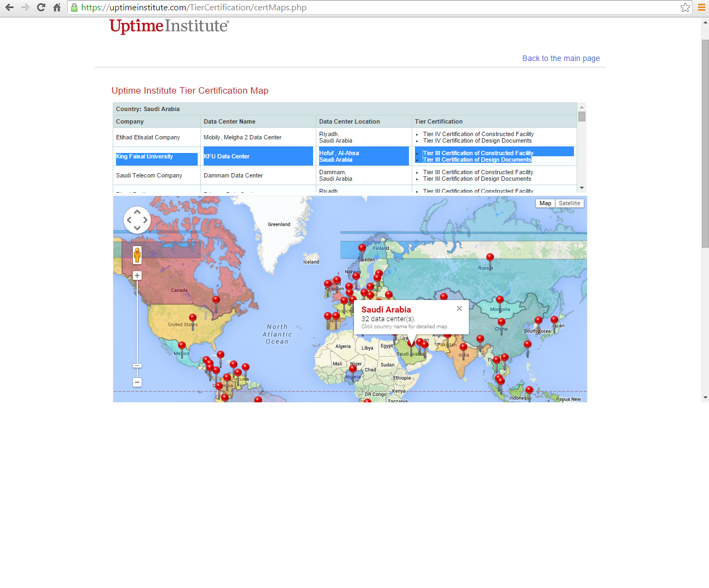The height and width of the screenshot is (588, 709).
Task: Click the URL address bar
Action: tap(376, 8)
